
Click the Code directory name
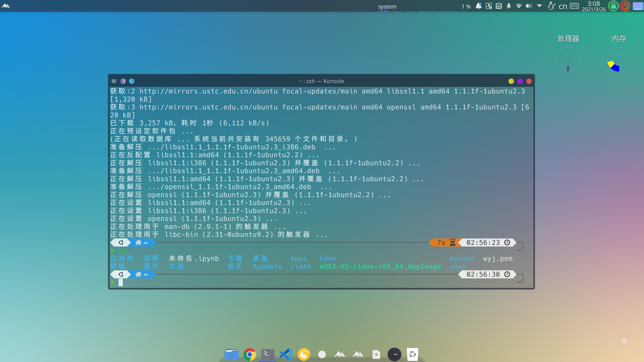[x=328, y=258]
